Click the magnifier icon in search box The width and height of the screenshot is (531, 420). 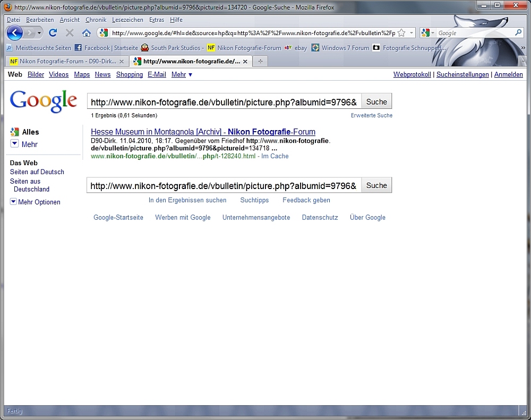coord(518,32)
